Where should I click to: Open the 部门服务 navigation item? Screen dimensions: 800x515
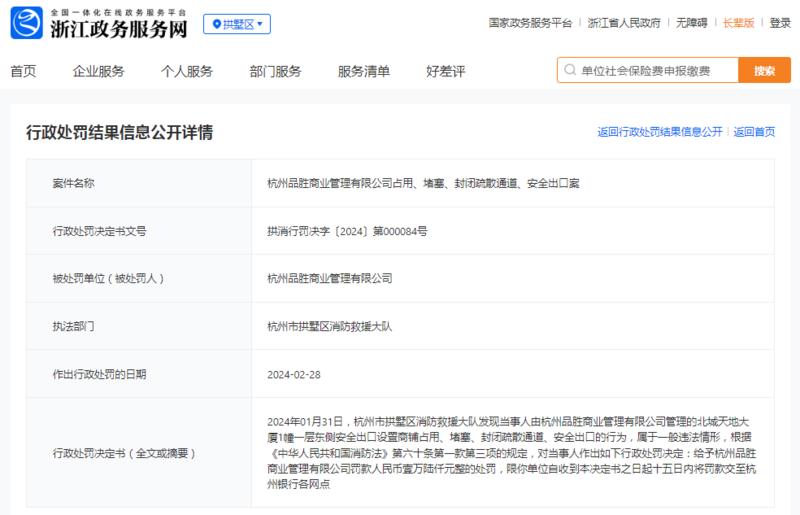pyautogui.click(x=276, y=71)
